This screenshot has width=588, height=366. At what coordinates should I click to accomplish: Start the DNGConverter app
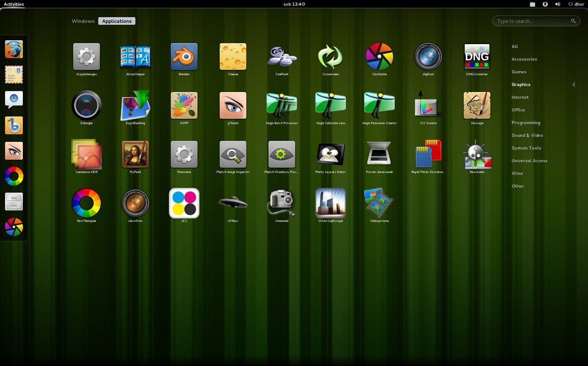(477, 57)
